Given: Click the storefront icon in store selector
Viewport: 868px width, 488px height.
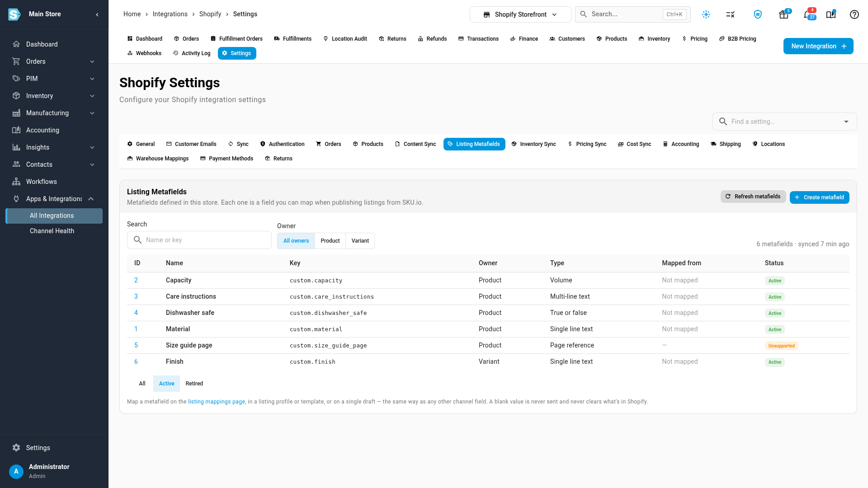Looking at the screenshot, I should tap(486, 14).
